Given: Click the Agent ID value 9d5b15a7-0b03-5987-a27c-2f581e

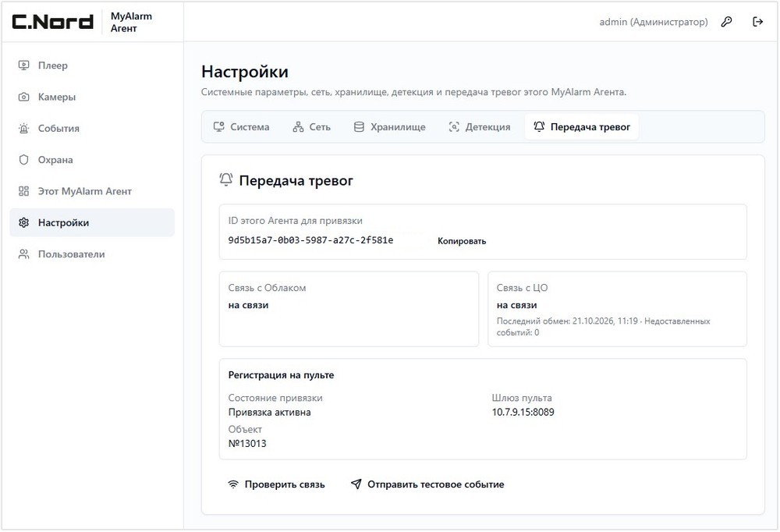Looking at the screenshot, I should (310, 240).
